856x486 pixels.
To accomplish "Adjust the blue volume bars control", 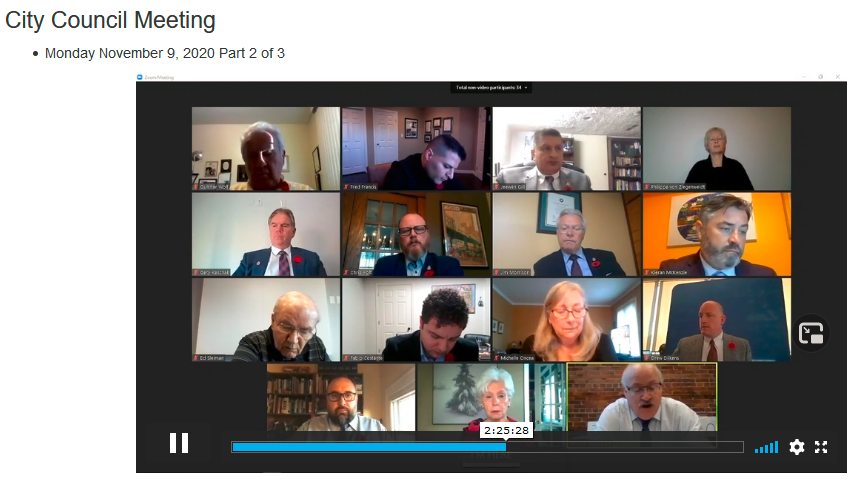I will pos(766,448).
